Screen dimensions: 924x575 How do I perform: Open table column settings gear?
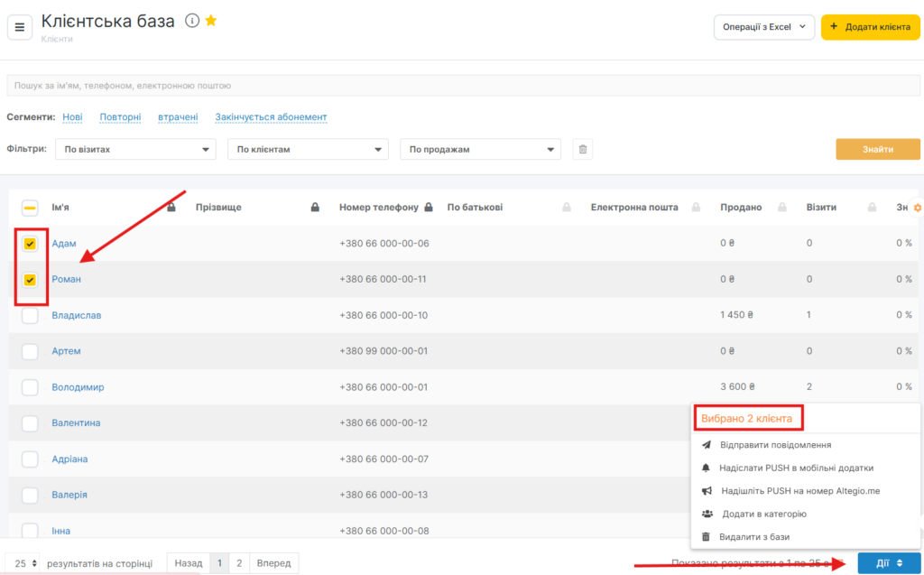[918, 208]
